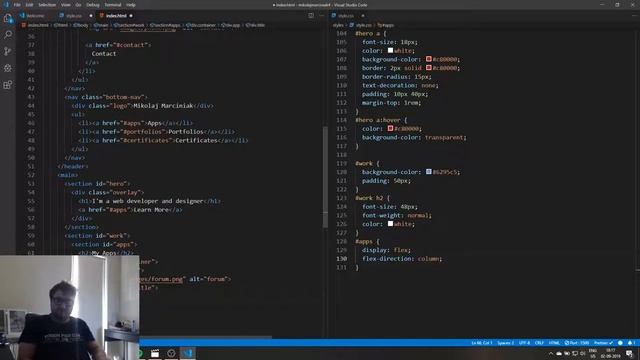Viewport: 640px width, 360px height.
Task: Click Ln/Col cursor position in status bar
Action: point(482,343)
